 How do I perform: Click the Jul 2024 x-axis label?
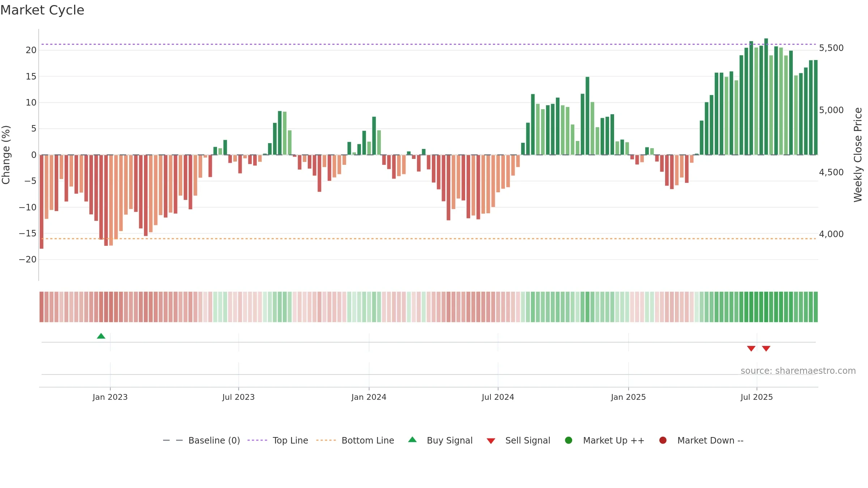tap(498, 397)
